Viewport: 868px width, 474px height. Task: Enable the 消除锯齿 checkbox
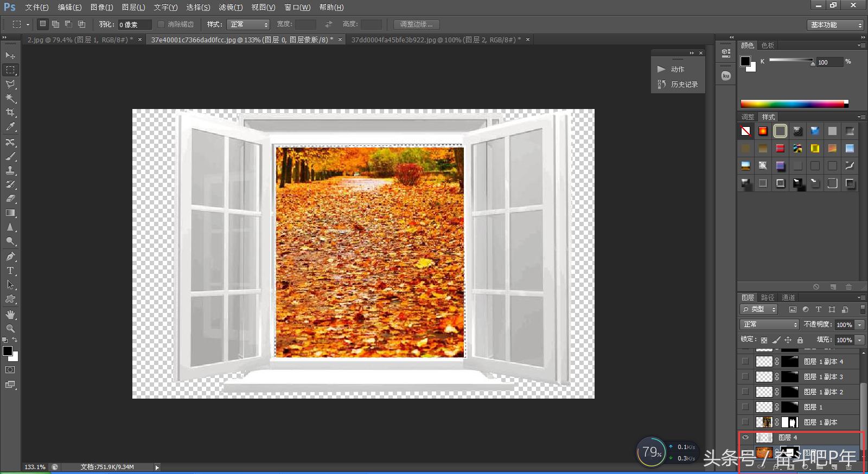[x=161, y=24]
